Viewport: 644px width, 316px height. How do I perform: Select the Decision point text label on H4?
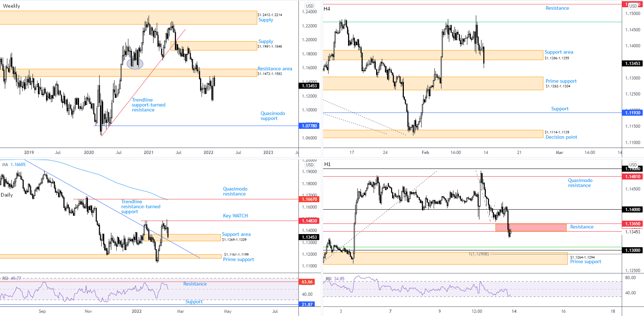coord(561,137)
